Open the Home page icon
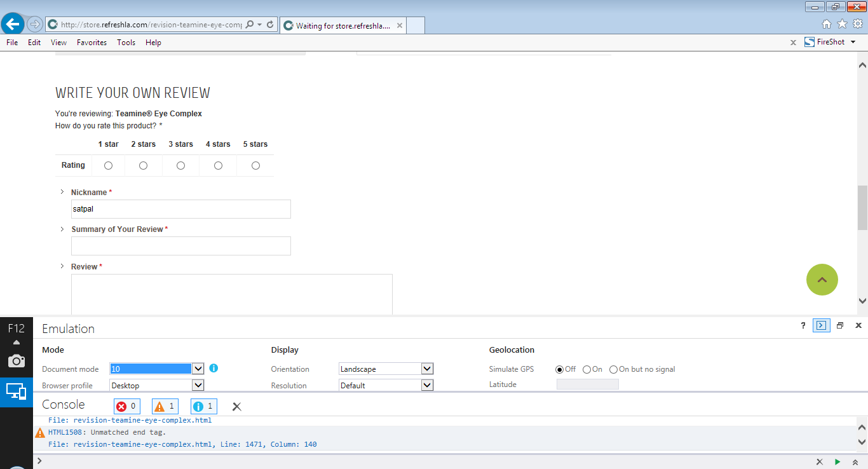The image size is (868, 469). point(827,24)
